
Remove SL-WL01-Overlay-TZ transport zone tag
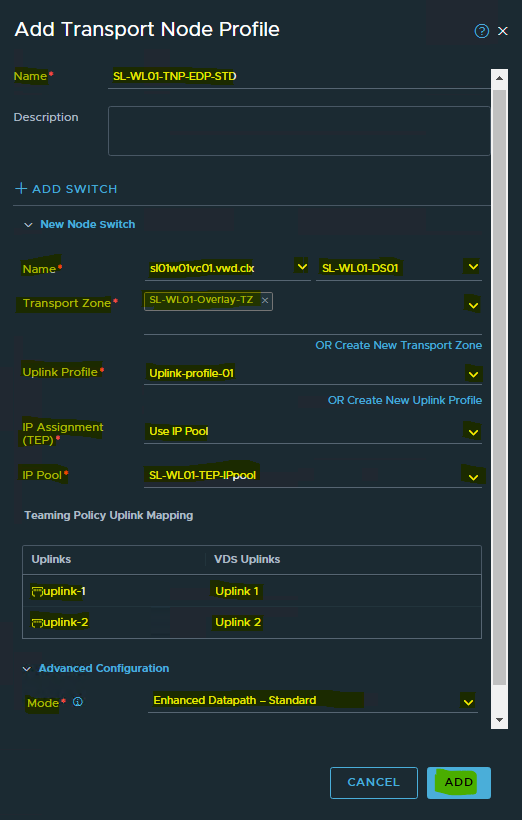[265, 300]
